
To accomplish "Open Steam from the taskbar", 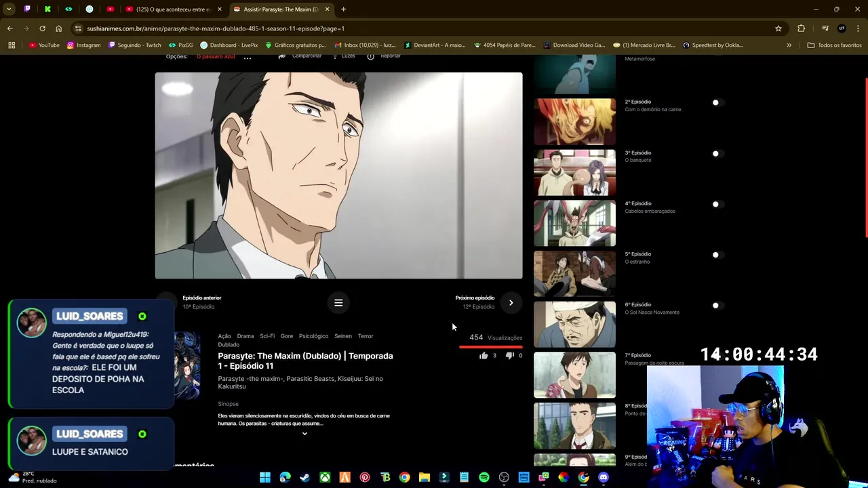I will point(305,477).
